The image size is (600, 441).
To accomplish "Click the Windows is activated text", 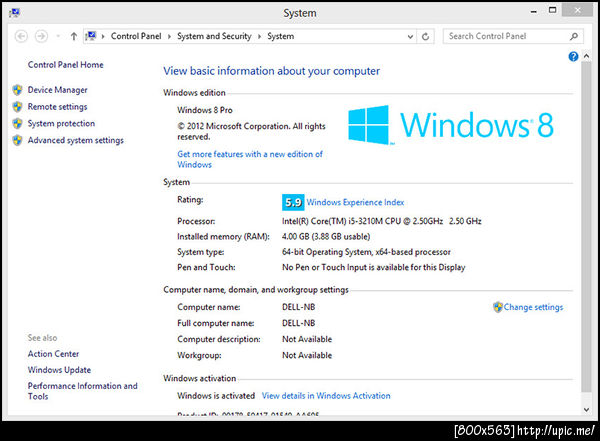I will tap(216, 396).
